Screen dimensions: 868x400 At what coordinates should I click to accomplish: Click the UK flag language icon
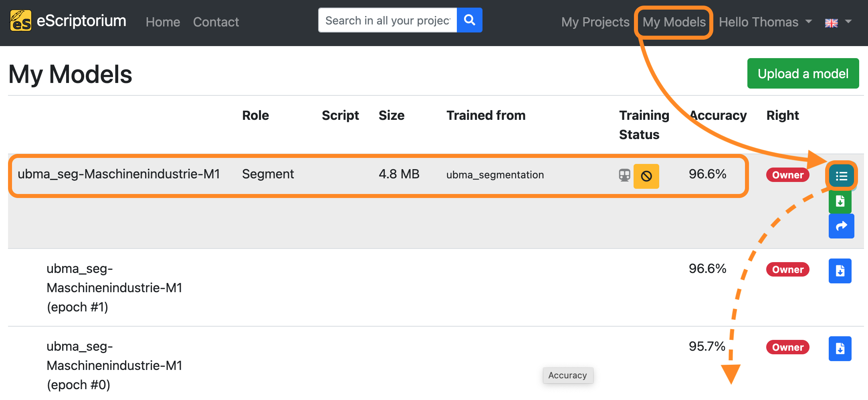click(x=831, y=23)
